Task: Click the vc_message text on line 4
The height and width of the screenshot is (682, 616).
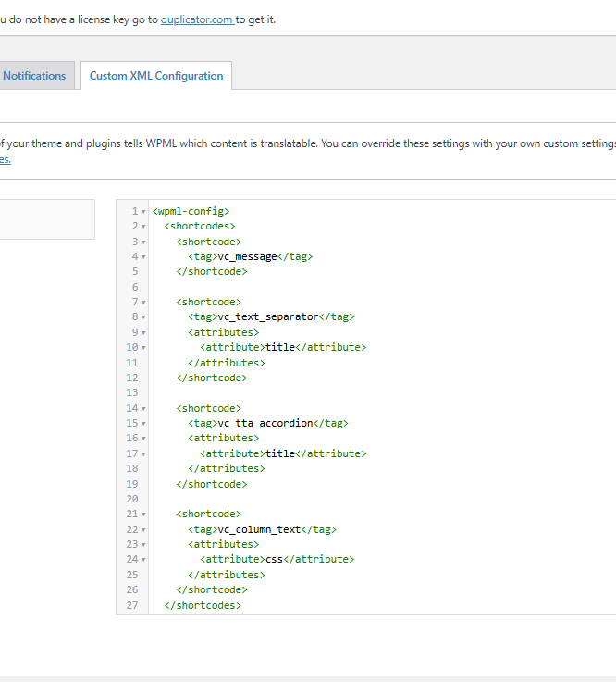Action: point(247,256)
